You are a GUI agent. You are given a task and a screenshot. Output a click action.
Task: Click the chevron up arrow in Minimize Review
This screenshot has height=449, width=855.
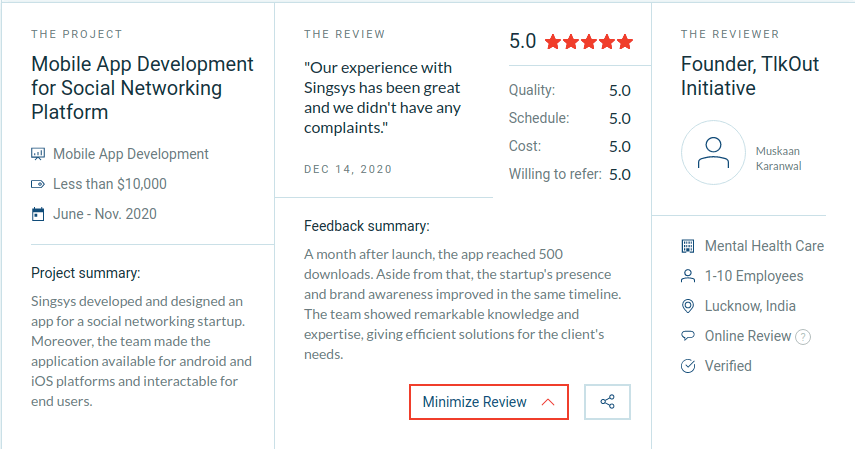point(548,402)
